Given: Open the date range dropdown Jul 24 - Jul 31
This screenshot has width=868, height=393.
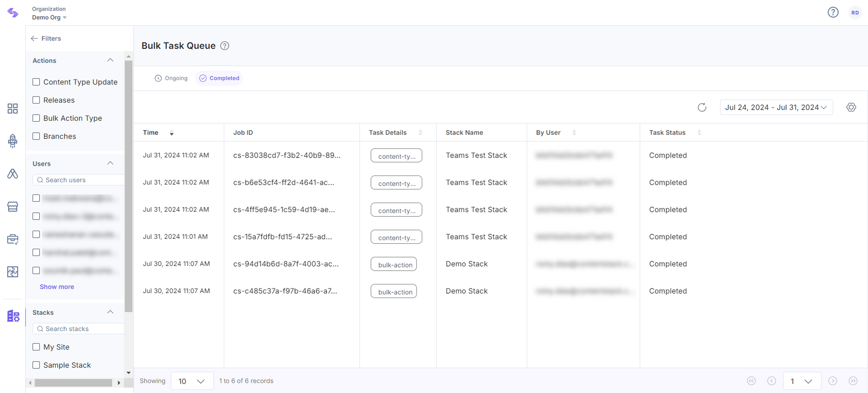Looking at the screenshot, I should [776, 107].
